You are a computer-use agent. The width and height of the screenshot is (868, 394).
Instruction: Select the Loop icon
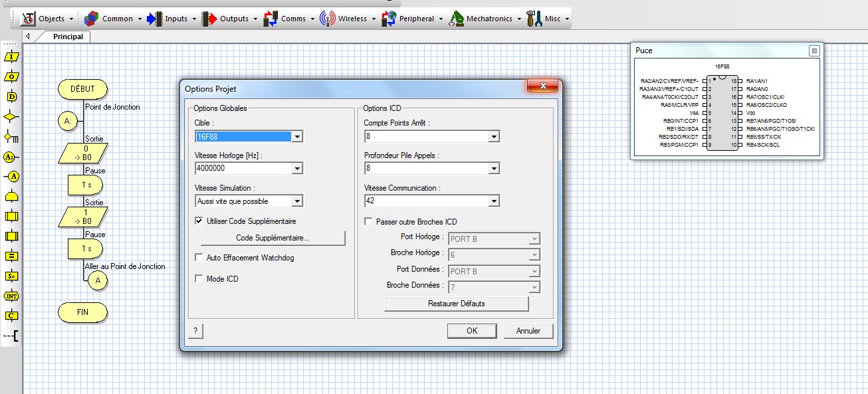[12, 197]
